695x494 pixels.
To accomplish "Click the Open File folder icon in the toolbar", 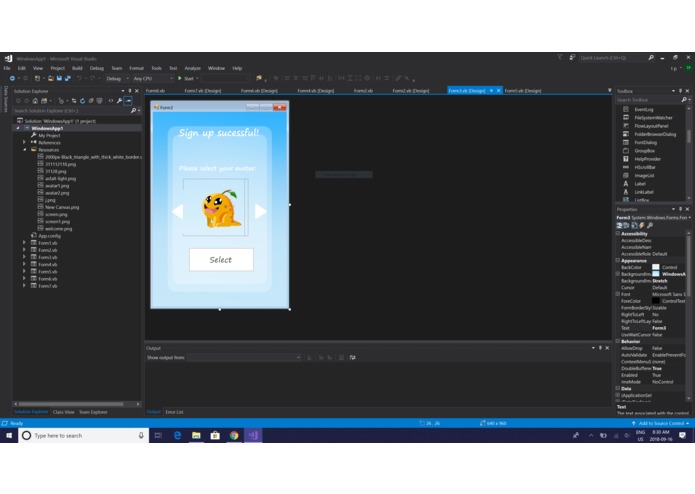I will coord(51,78).
